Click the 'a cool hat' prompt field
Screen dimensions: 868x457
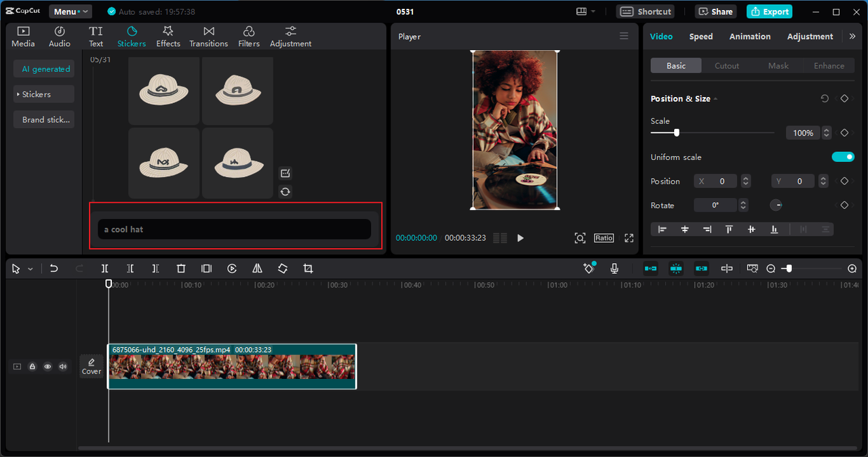[234, 229]
